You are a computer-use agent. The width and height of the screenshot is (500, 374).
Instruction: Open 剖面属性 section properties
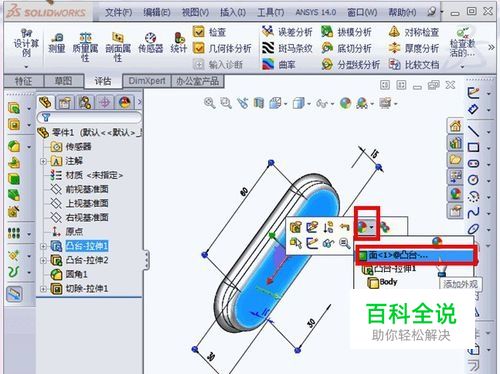coord(118,47)
